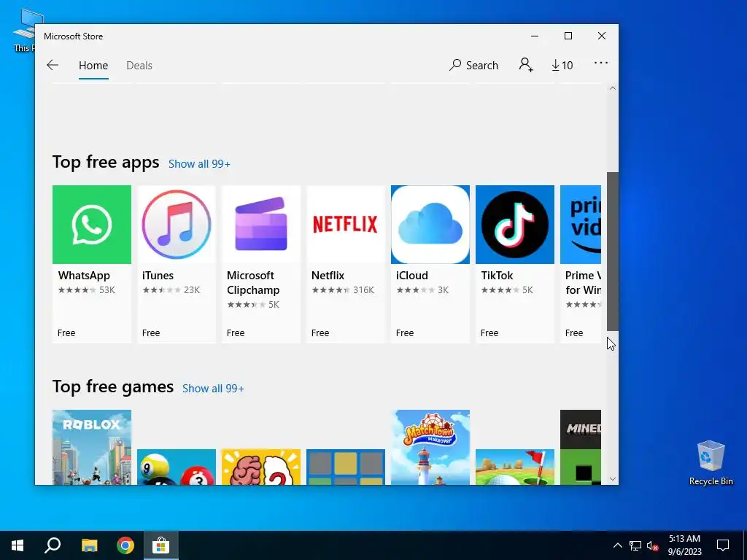
Task: Open the Microsoft Clipchamp app icon
Action: (261, 225)
